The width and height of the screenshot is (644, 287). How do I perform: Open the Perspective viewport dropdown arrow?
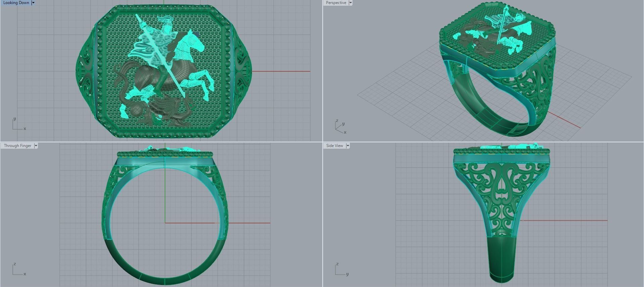[x=351, y=3]
